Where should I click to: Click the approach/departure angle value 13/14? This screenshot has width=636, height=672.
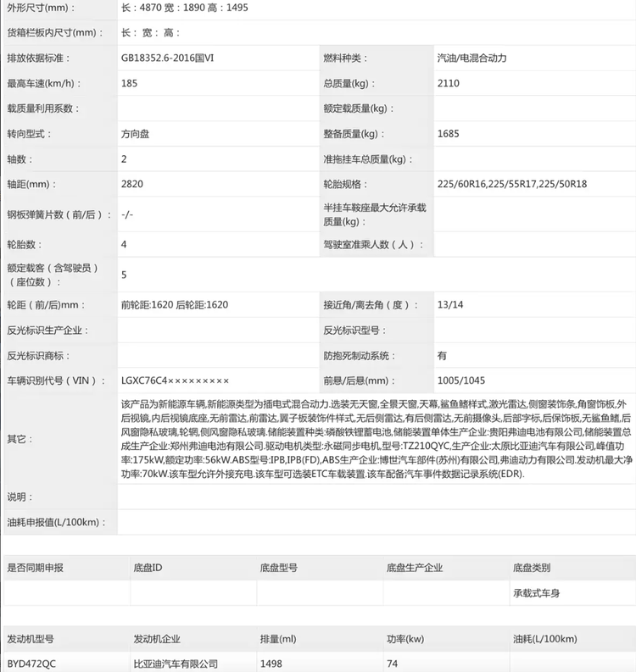click(449, 305)
